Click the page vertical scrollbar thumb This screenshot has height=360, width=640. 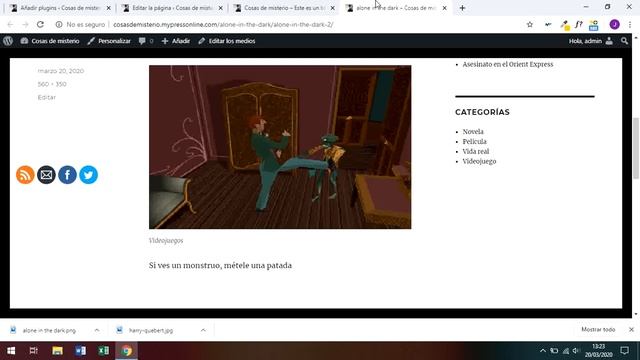click(636, 148)
